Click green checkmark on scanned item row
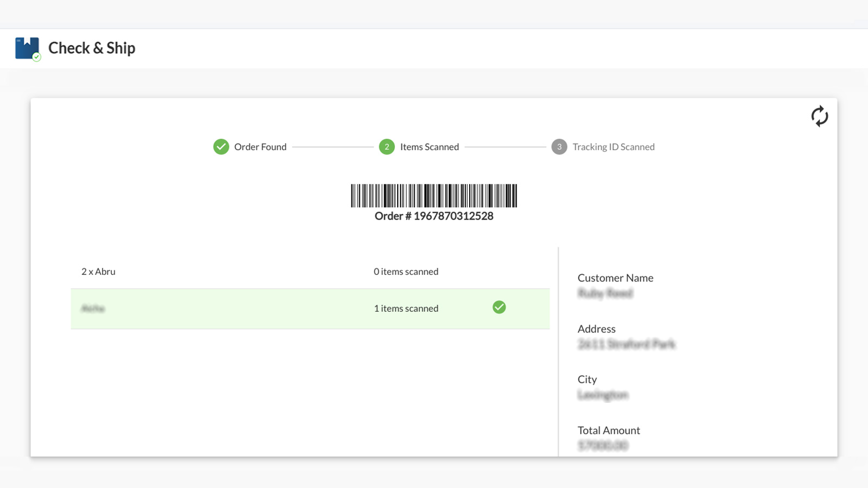This screenshot has width=868, height=488. [x=499, y=307]
